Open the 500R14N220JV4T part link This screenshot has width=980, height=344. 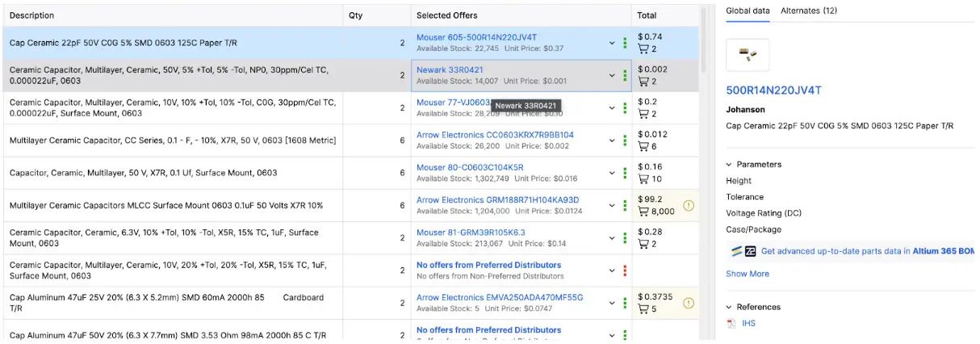(773, 90)
